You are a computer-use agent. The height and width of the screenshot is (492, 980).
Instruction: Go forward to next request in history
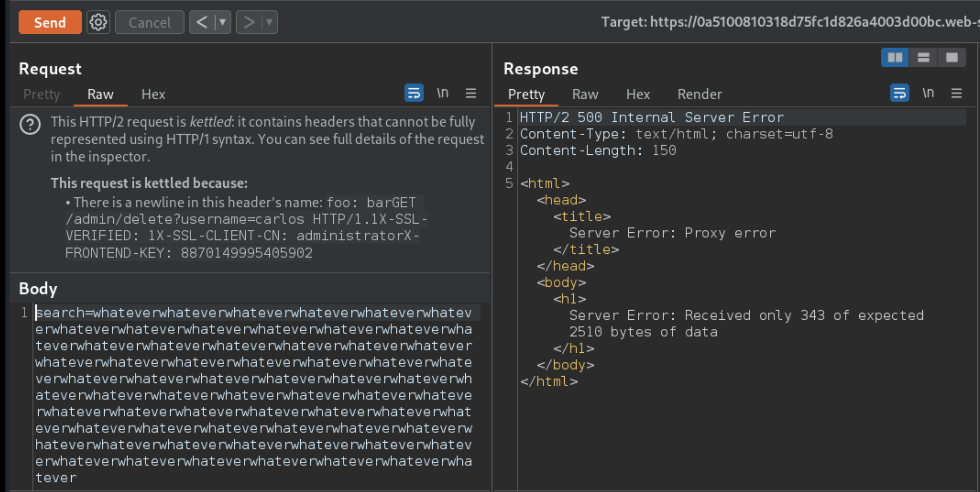tap(249, 22)
